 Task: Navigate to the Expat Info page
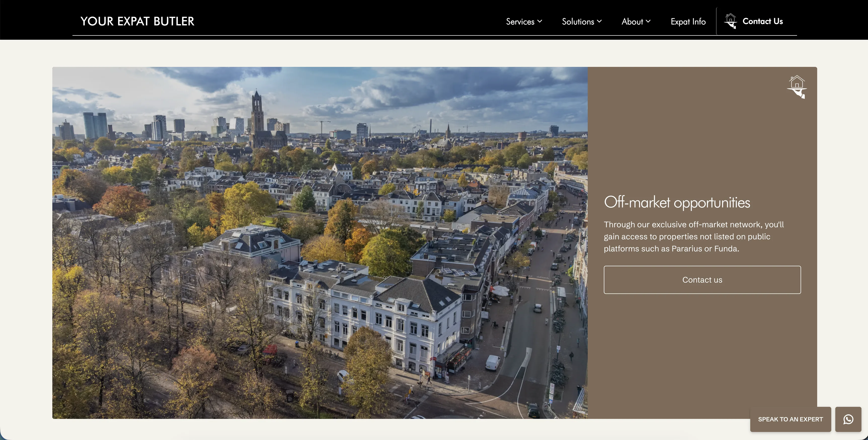(x=688, y=21)
